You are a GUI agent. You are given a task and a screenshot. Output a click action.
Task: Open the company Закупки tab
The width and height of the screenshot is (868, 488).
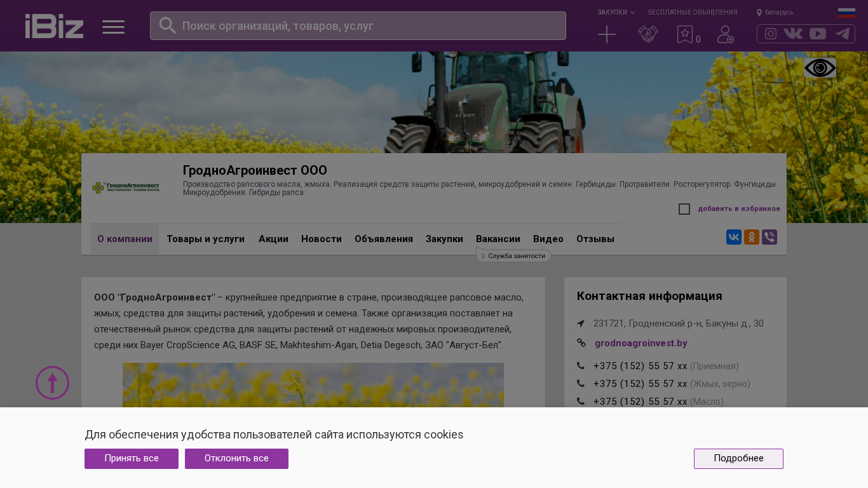[x=444, y=239]
